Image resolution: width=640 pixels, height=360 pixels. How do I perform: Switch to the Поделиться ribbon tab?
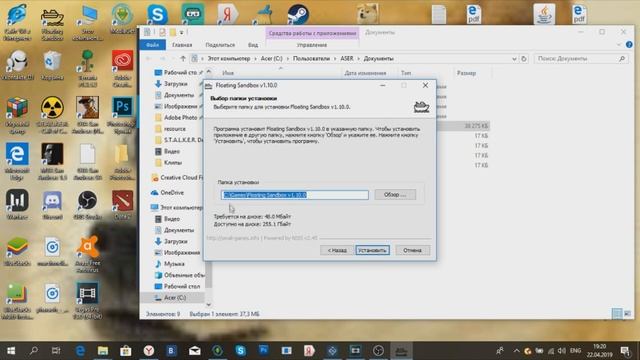point(220,45)
